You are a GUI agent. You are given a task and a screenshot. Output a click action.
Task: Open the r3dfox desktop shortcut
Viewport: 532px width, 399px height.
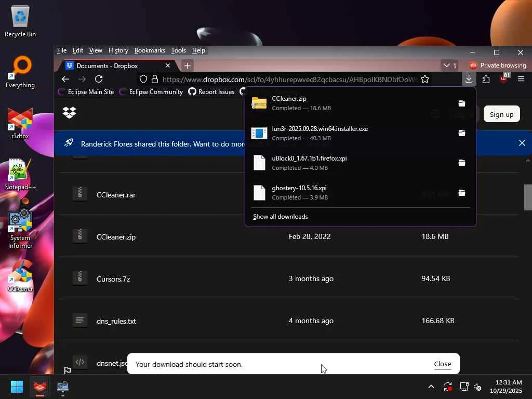20,123
